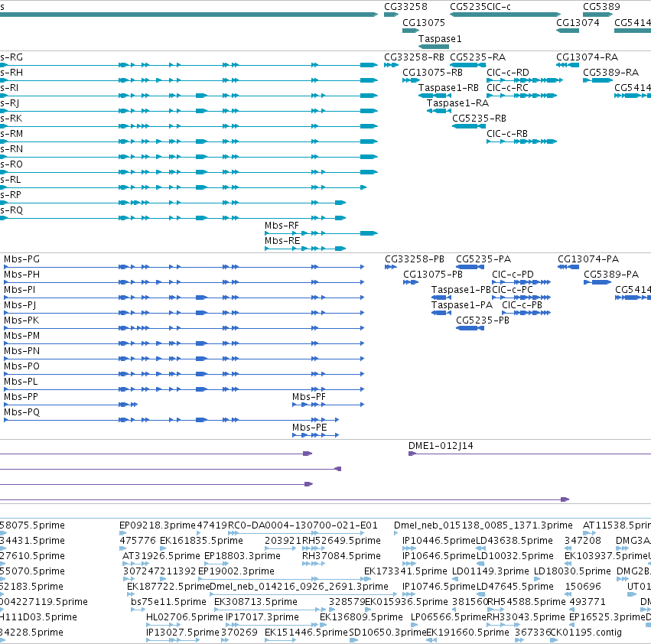The height and width of the screenshot is (644, 651).
Task: Select transcript label Taspase1-RA
Action: [457, 103]
